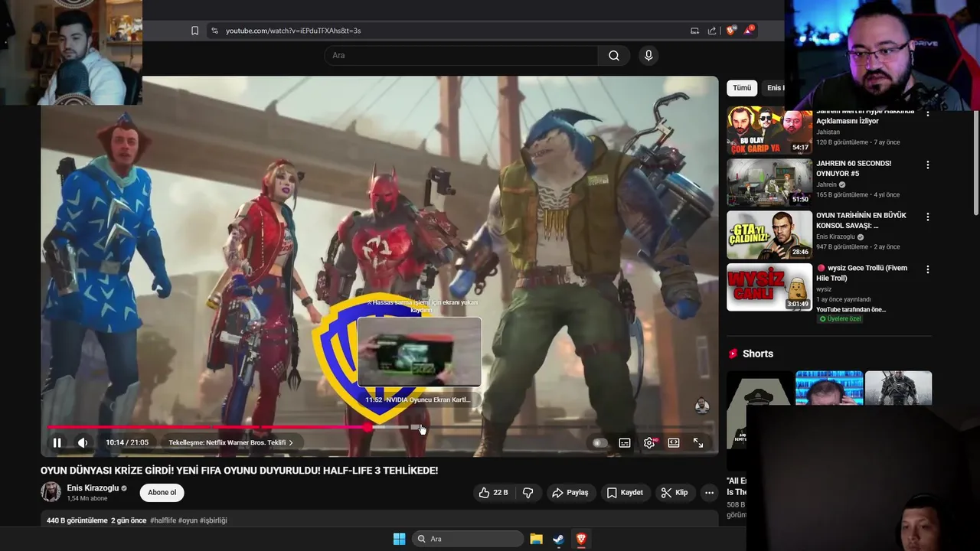This screenshot has height=551, width=980.
Task: Open Brave browser from the taskbar
Action: (581, 539)
